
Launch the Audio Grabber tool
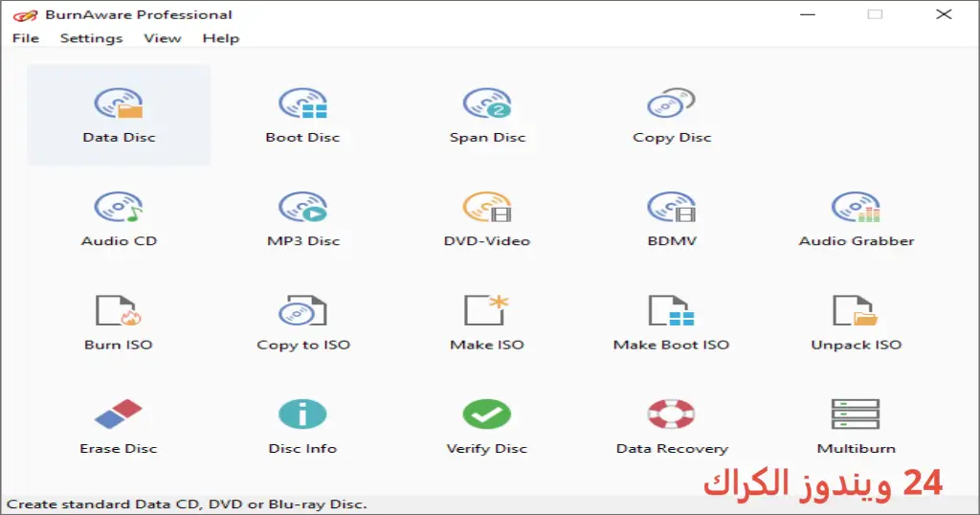tap(857, 219)
